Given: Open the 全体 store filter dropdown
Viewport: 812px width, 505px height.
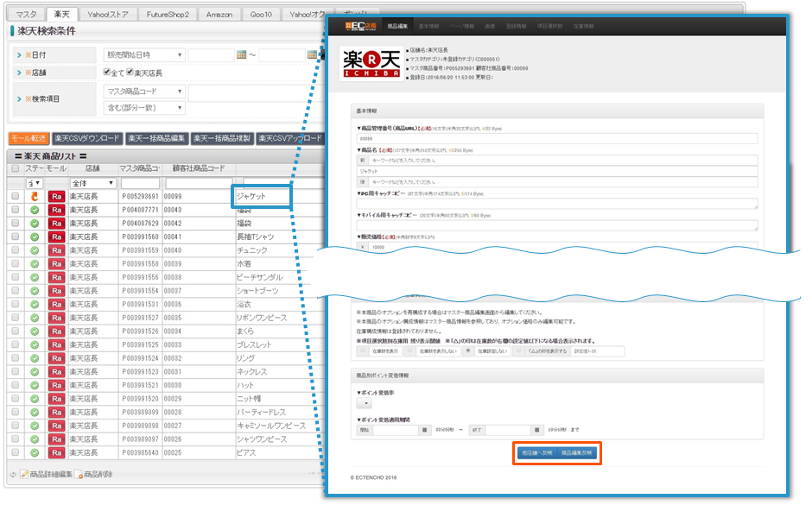Looking at the screenshot, I should [x=92, y=183].
